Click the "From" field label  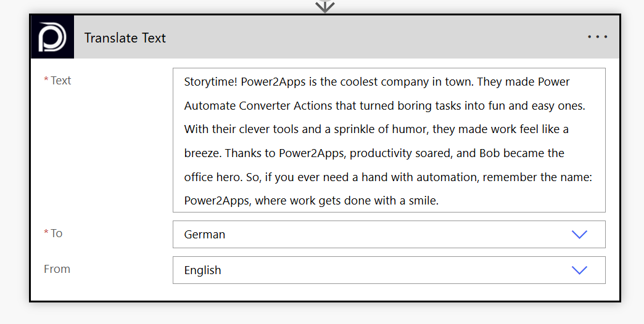(x=57, y=269)
